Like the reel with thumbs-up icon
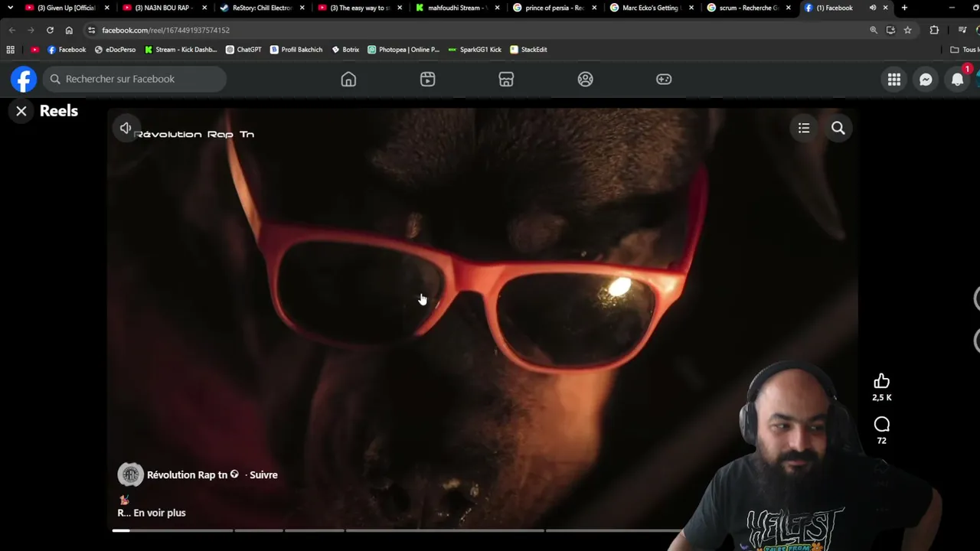The width and height of the screenshot is (980, 551). 882,381
